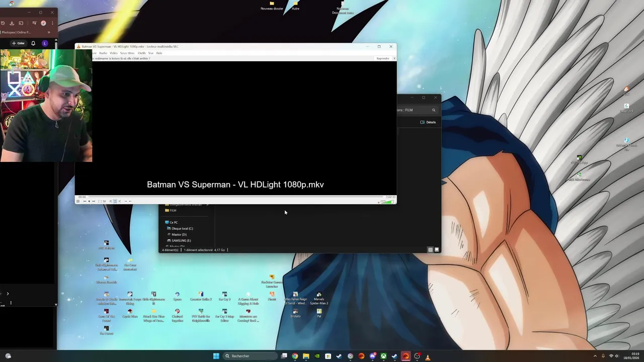
Task: Toggle VLC random playback
Action: [119, 201]
